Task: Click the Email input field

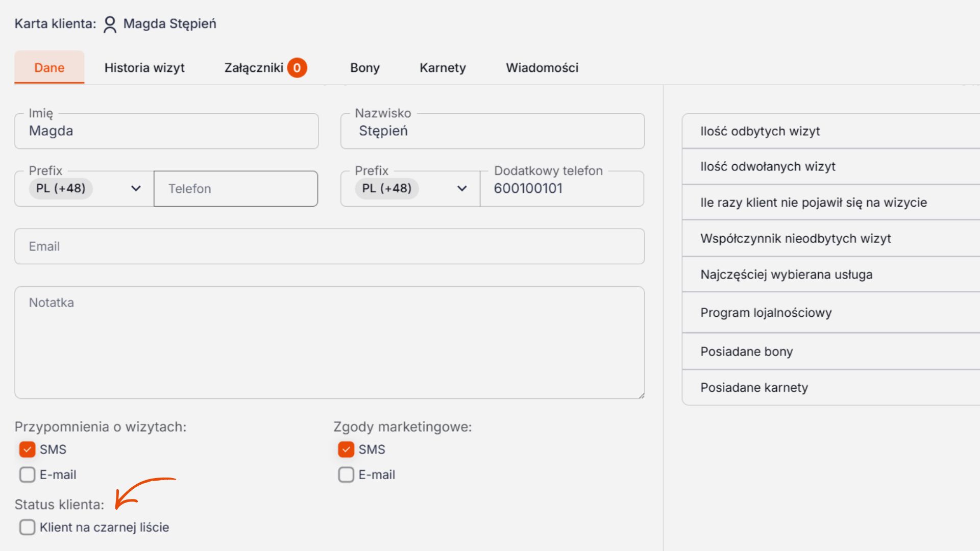Action: [x=329, y=246]
